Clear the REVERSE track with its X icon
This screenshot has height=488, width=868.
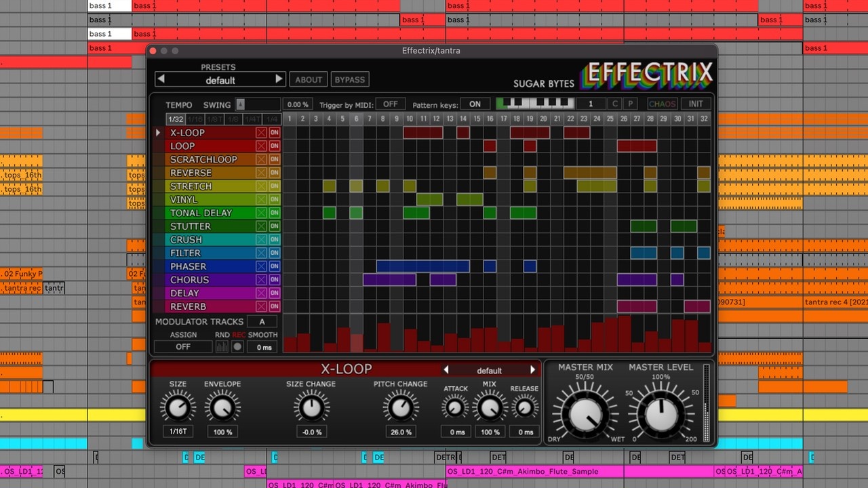pyautogui.click(x=261, y=173)
